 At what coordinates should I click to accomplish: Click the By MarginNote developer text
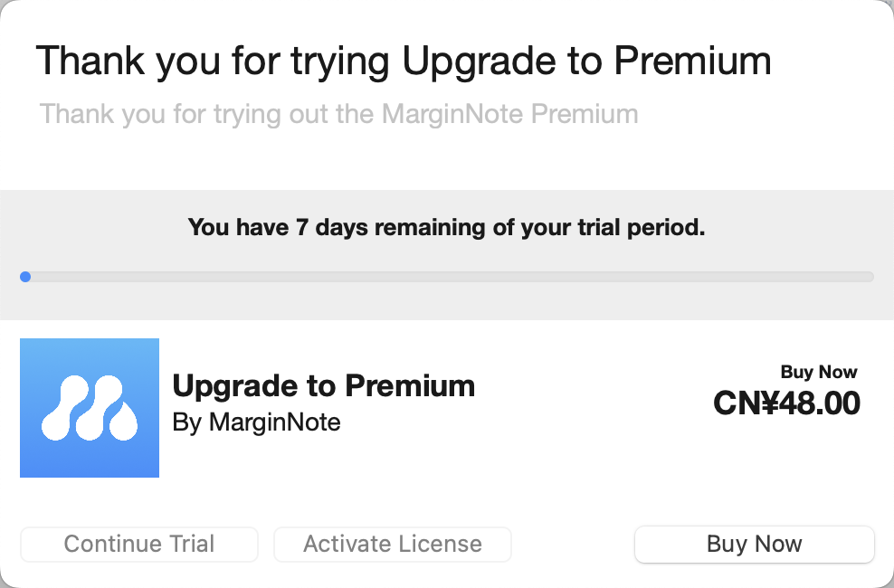pos(256,422)
